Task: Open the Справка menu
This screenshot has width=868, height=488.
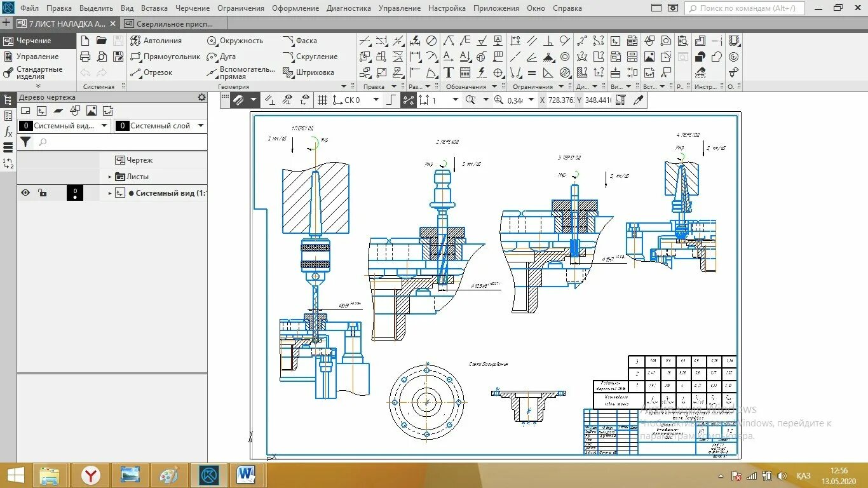Action: 567,8
